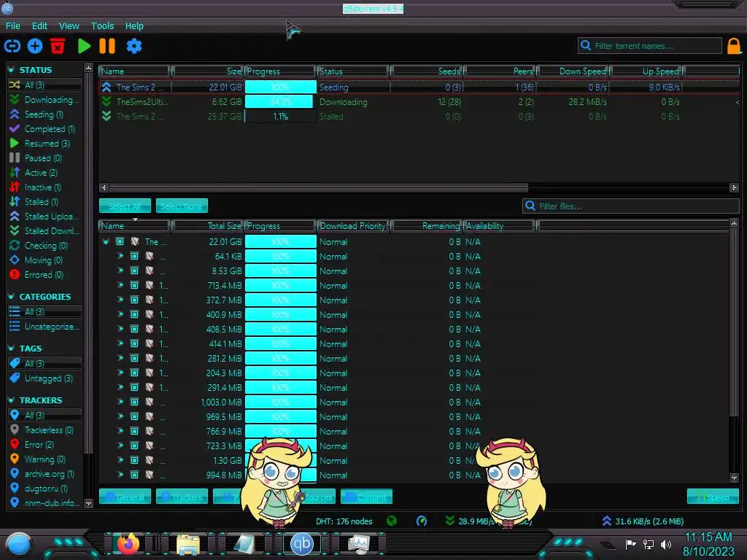Toggle checkbox of the 64.1 KiB item
The width and height of the screenshot is (747, 560).
(x=134, y=257)
